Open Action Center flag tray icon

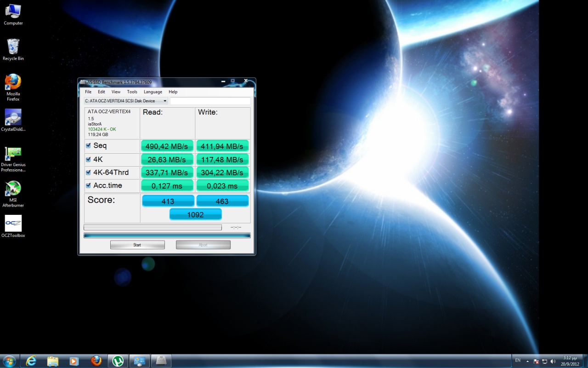pos(537,361)
